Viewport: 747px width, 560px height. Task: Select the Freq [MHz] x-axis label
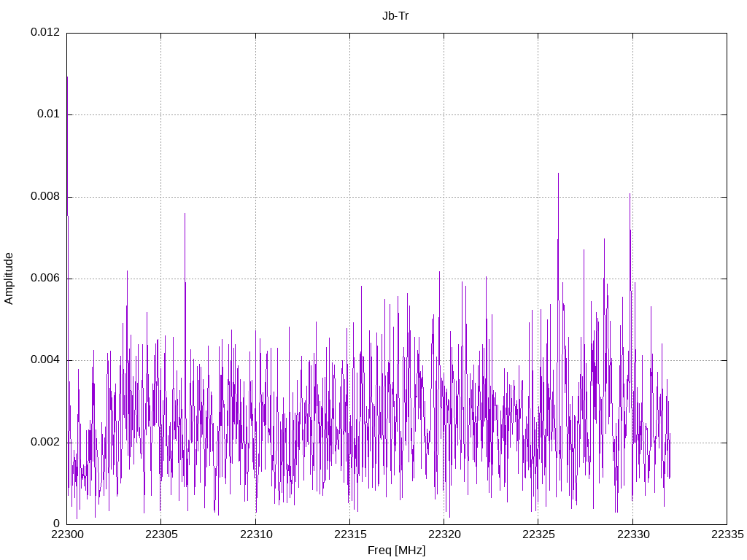point(396,550)
